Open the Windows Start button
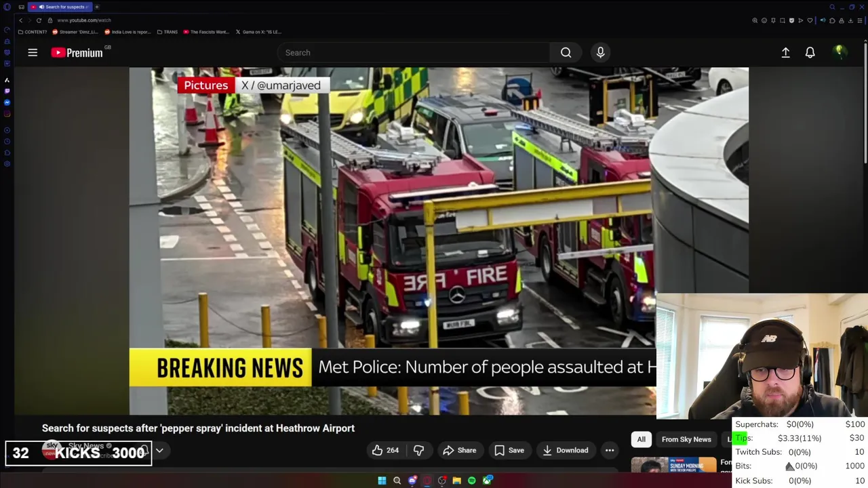The image size is (868, 488). tap(382, 481)
